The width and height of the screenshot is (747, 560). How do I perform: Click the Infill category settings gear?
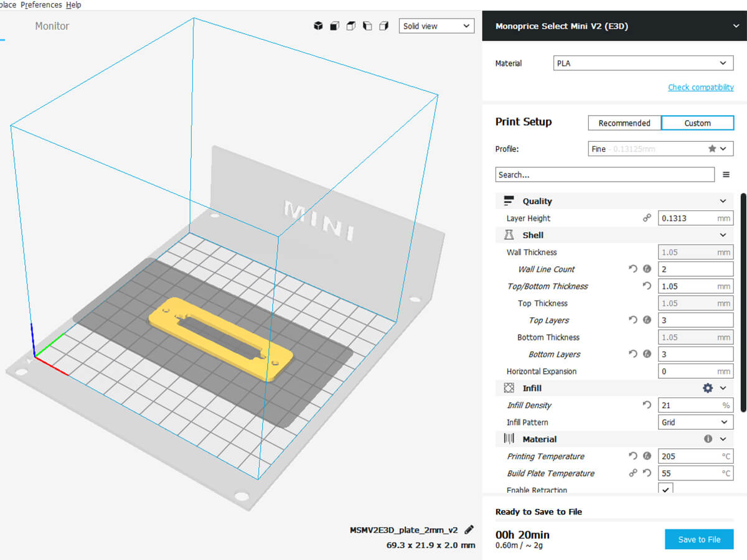[x=707, y=388]
